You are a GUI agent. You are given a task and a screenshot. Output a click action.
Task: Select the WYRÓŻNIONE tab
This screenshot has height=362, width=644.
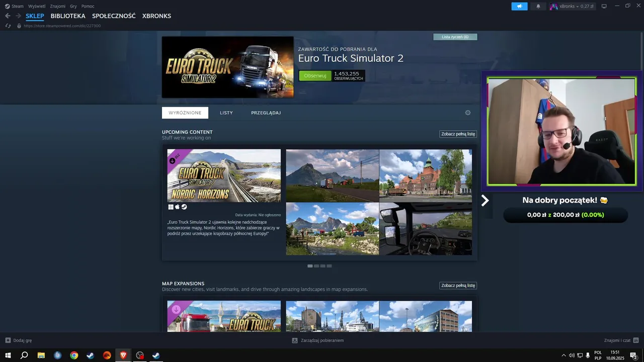pyautogui.click(x=185, y=113)
